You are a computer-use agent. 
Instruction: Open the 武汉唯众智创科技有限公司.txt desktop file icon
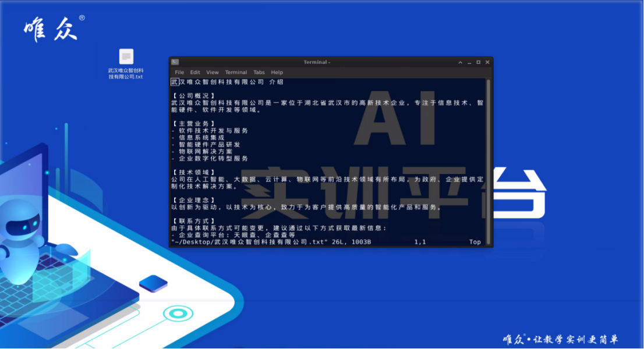point(126,65)
